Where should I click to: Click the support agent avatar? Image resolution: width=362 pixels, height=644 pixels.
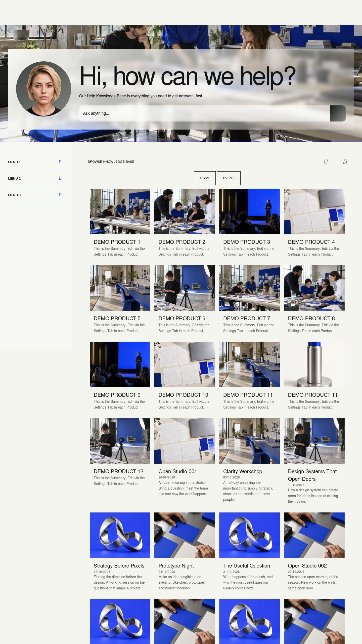(x=43, y=89)
